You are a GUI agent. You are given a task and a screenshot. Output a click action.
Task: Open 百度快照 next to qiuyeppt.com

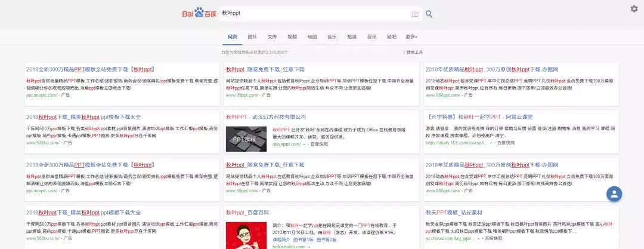(319, 144)
